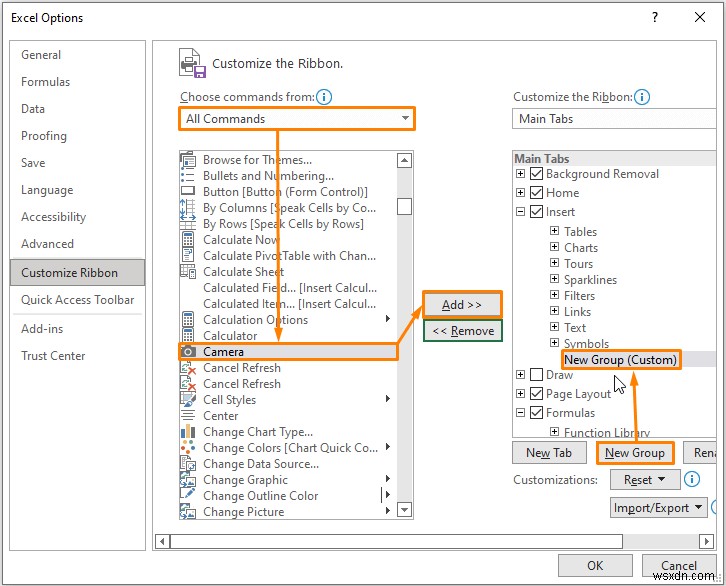The width and height of the screenshot is (726, 586).
Task: Click the Change Outline Color icon
Action: pos(188,495)
